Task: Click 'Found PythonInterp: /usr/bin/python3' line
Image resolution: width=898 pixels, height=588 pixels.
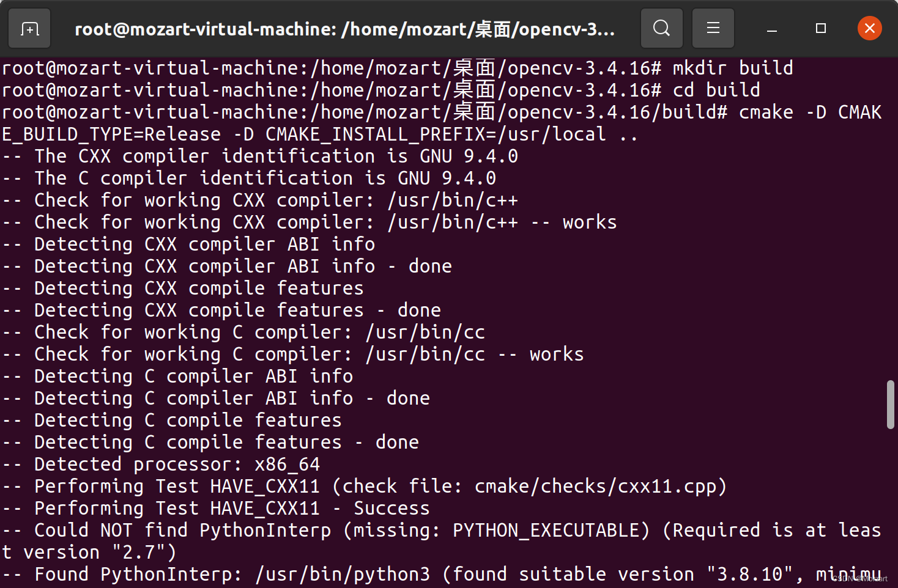Action: point(442,574)
